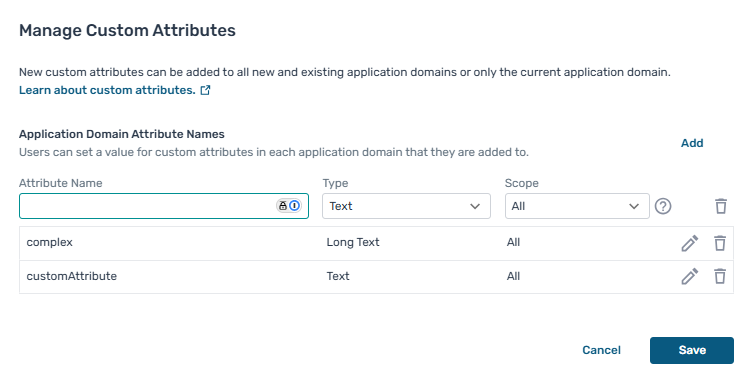Click the 'Text' type cell of customAttribute
This screenshot has width=753, height=381.
coord(338,276)
